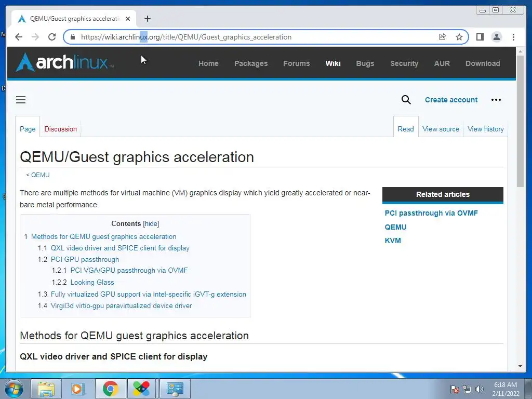Click the browser forward arrow
Image resolution: width=532 pixels, height=399 pixels.
click(35, 37)
